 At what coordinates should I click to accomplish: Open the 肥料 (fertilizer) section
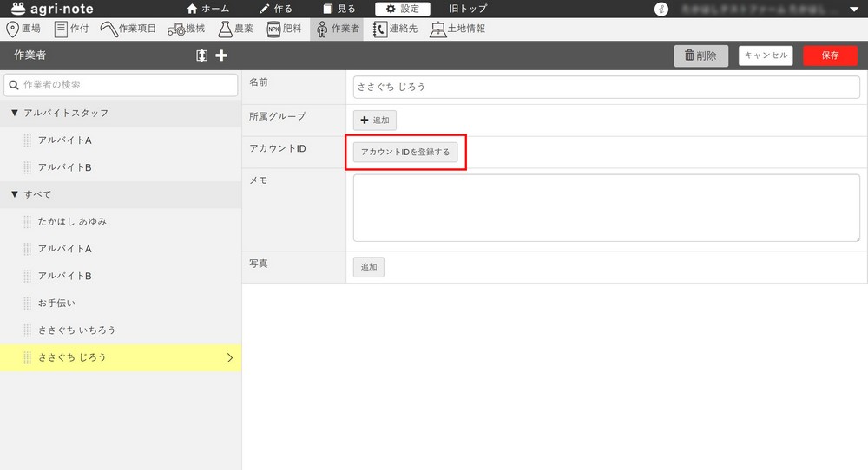coord(286,29)
